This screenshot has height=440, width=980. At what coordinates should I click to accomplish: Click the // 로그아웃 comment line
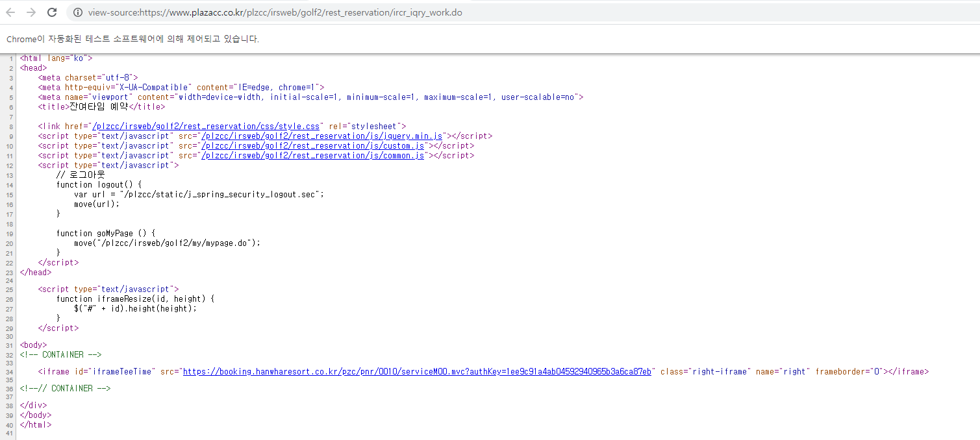click(81, 175)
